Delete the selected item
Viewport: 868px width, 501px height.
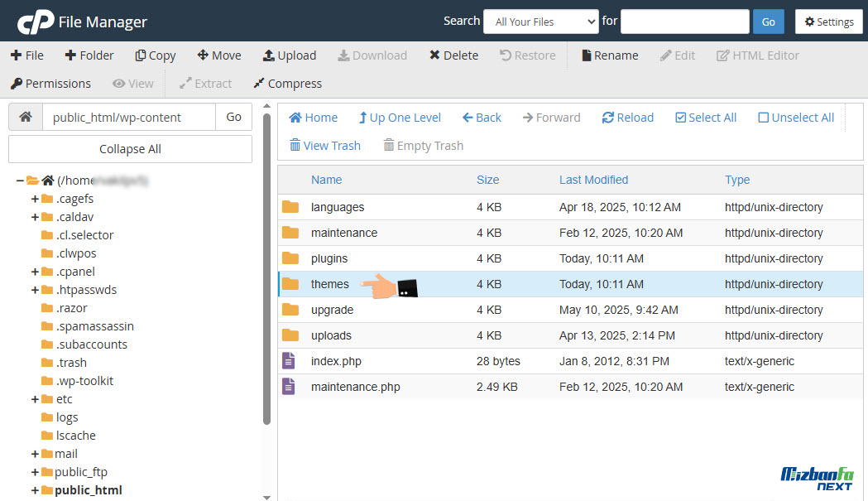tap(454, 55)
